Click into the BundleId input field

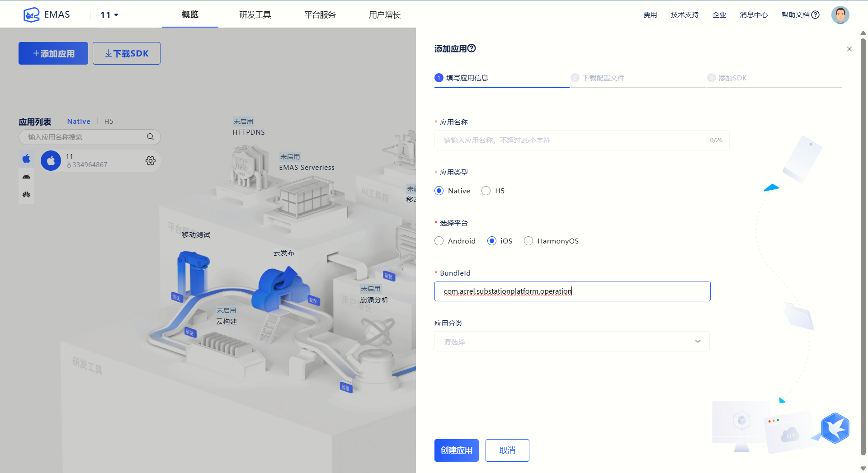572,291
